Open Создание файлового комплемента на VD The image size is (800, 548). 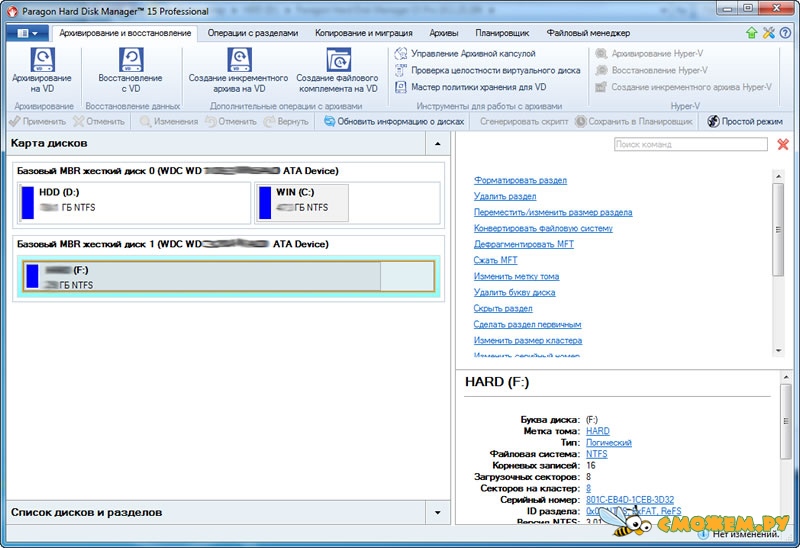(x=337, y=71)
